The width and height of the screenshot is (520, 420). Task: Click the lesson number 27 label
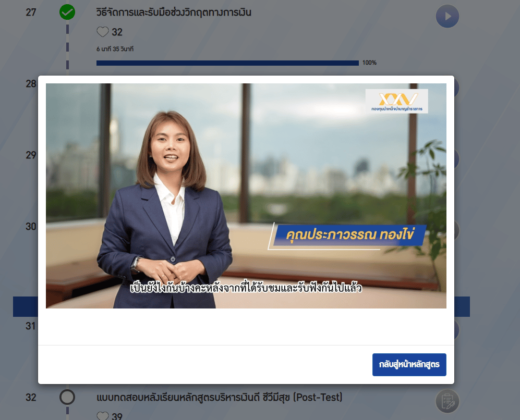click(31, 13)
